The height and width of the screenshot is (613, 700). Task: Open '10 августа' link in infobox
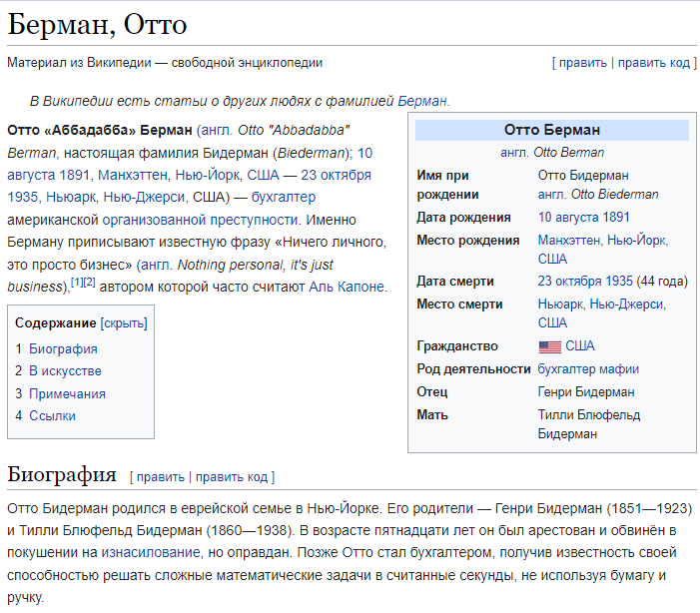pyautogui.click(x=569, y=217)
